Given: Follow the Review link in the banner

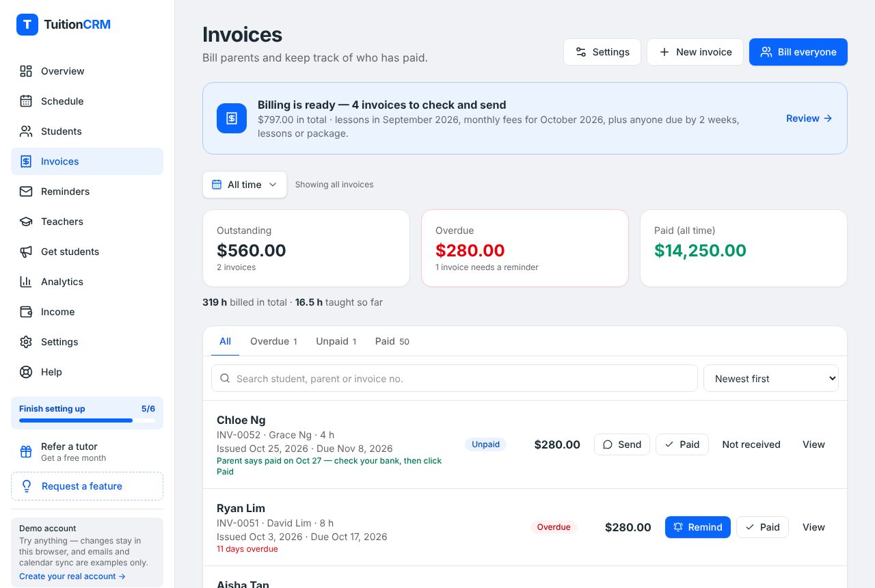Looking at the screenshot, I should click(x=809, y=118).
